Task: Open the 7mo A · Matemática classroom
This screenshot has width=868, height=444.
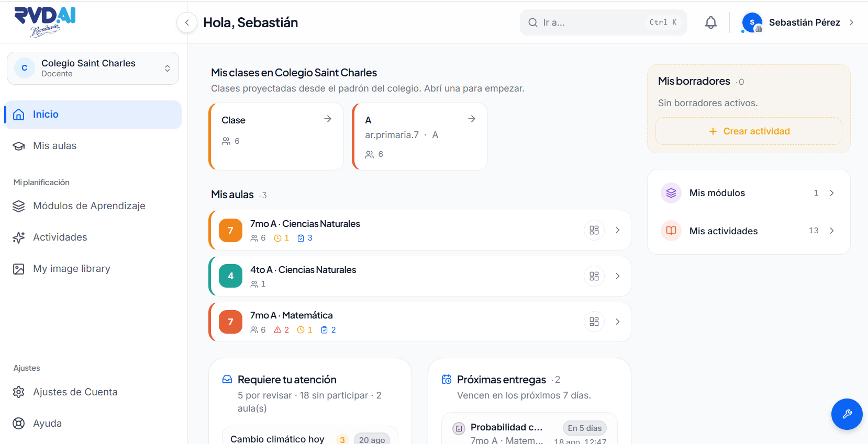Action: click(x=419, y=322)
